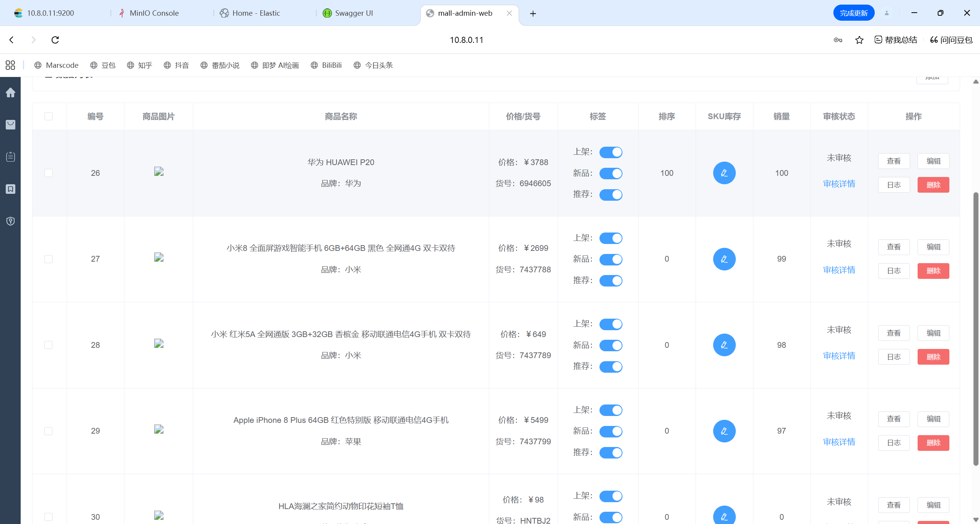Open the 即梦 AI绘画 bookmark
This screenshot has height=524, width=980.
pos(275,65)
